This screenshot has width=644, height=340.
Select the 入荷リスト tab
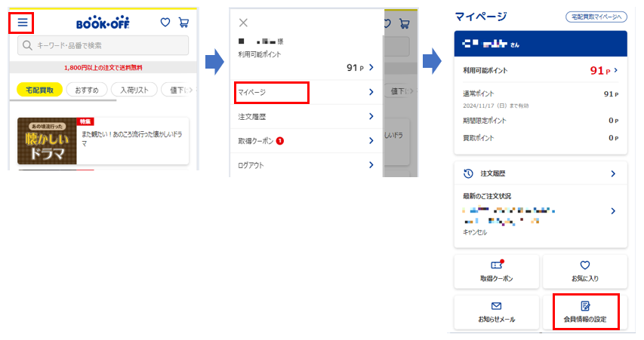(x=134, y=90)
